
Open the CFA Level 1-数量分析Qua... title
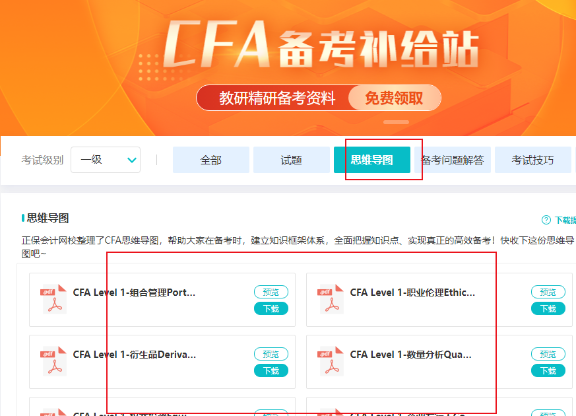pos(411,355)
